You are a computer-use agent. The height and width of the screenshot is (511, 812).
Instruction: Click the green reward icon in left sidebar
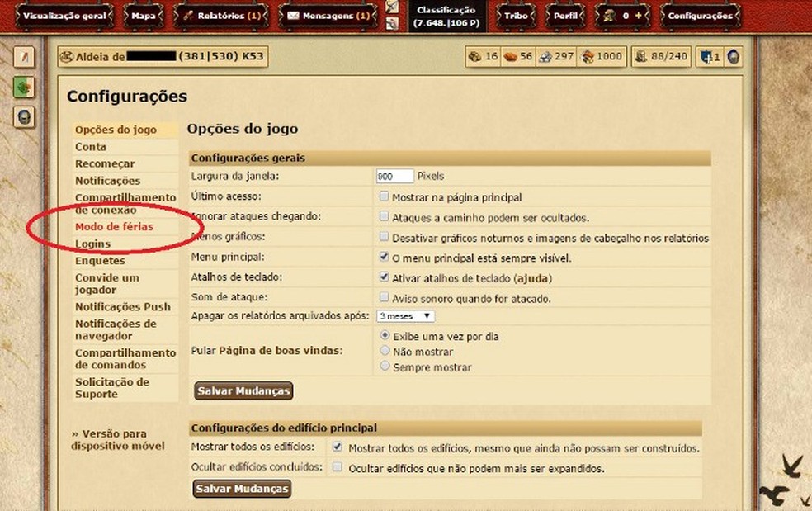coord(24,87)
